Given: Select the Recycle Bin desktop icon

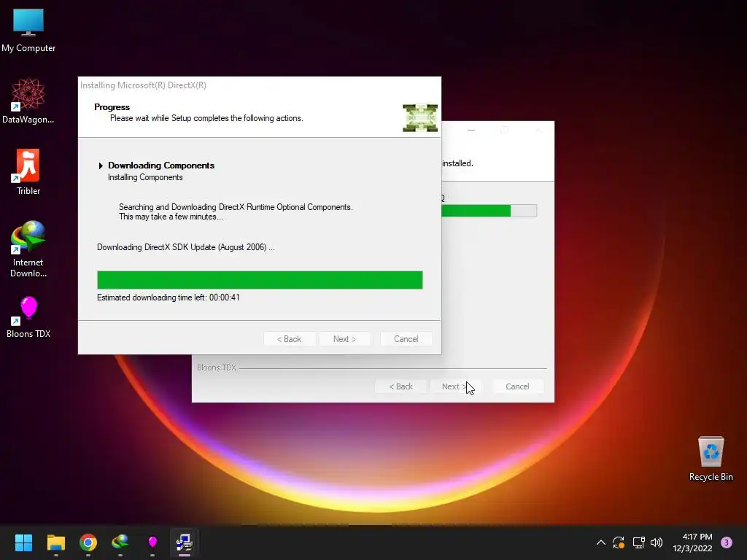Looking at the screenshot, I should (711, 459).
